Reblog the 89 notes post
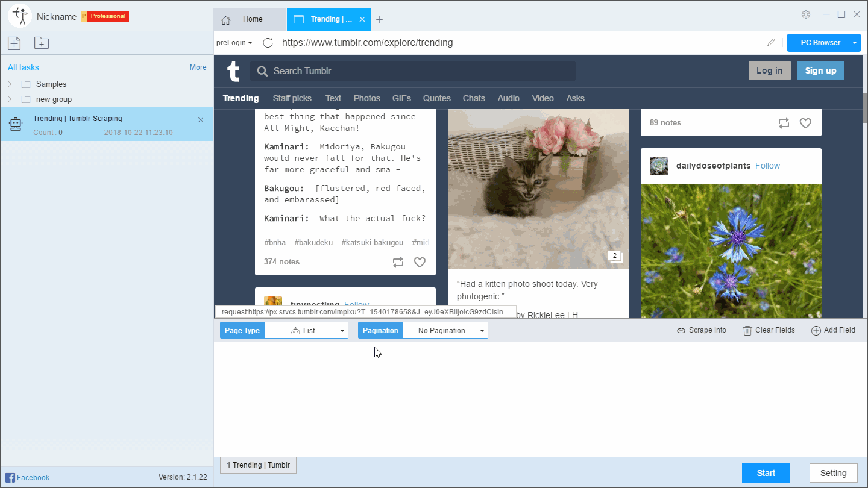The image size is (868, 488). [784, 123]
